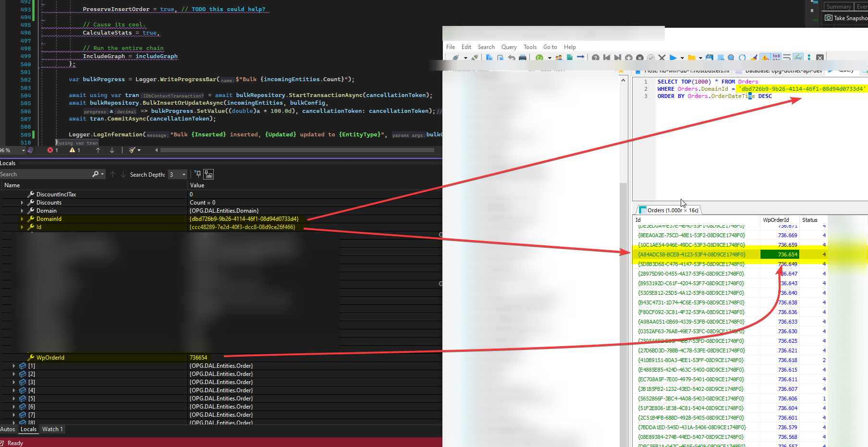Viewport: 868px width, 447px height.
Task: Open the HeidiSQL Go to menu
Action: tap(550, 47)
